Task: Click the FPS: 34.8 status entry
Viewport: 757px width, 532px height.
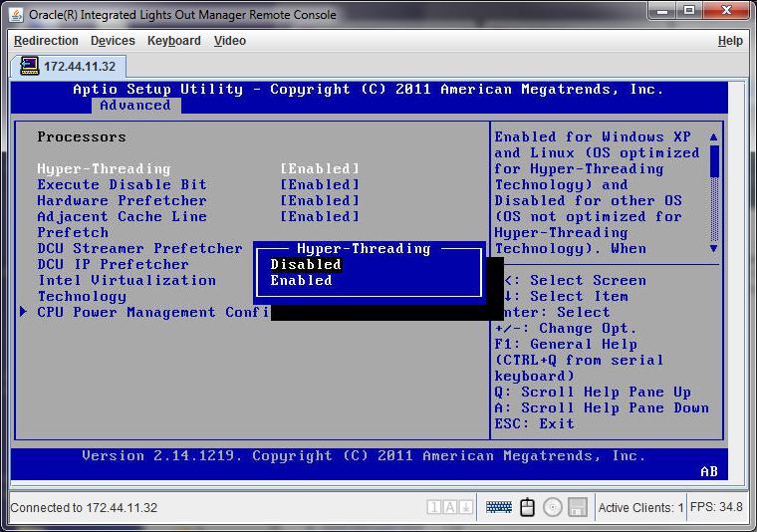Action: [716, 507]
